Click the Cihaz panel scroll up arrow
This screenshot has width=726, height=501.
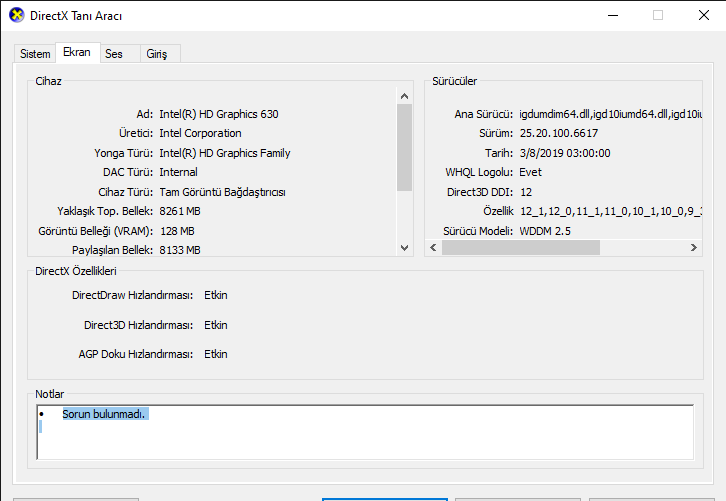pyautogui.click(x=404, y=96)
